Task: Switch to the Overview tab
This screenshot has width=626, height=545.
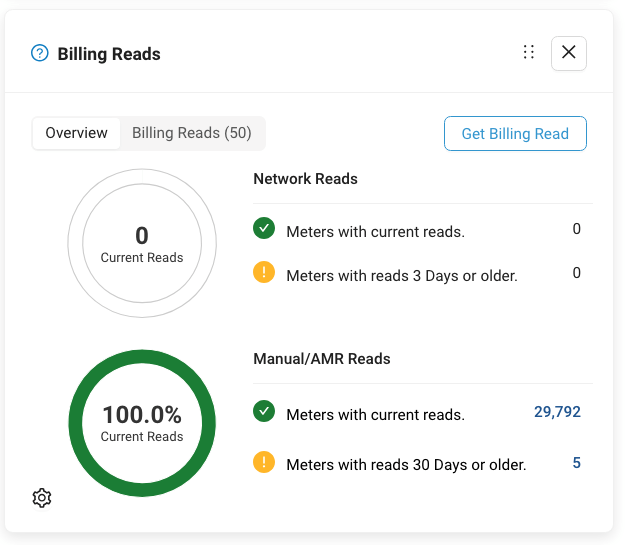Action: click(76, 133)
